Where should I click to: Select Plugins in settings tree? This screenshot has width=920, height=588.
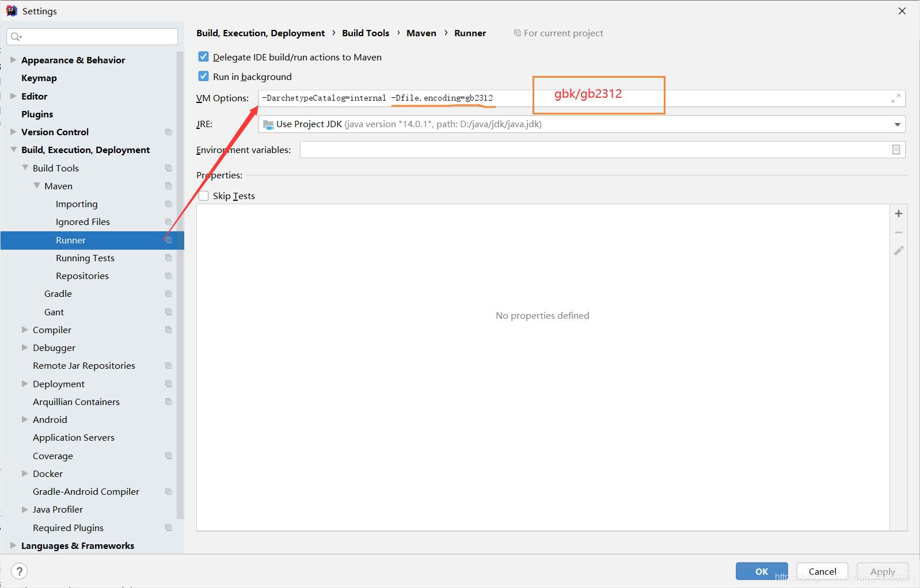click(37, 114)
